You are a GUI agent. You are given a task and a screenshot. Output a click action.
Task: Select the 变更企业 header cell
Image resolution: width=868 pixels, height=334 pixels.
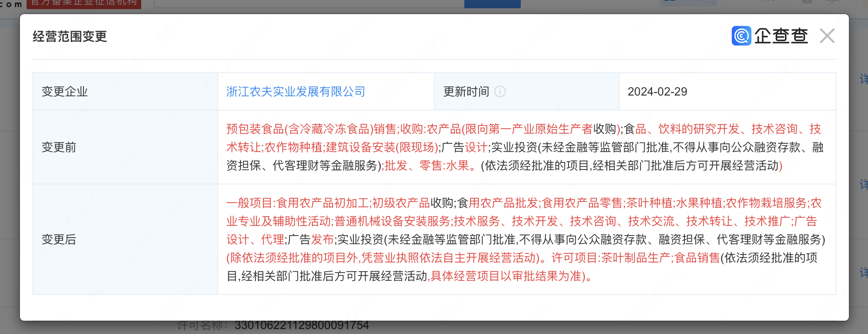65,91
